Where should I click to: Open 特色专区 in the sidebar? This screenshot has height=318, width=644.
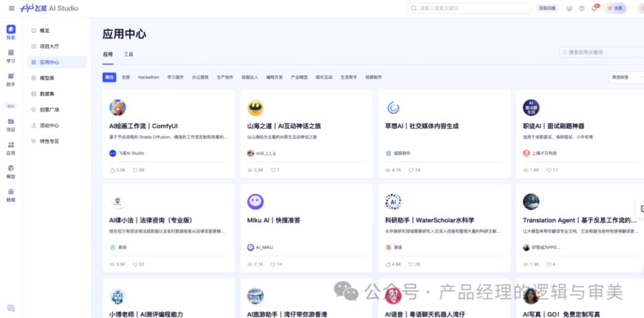56,142
